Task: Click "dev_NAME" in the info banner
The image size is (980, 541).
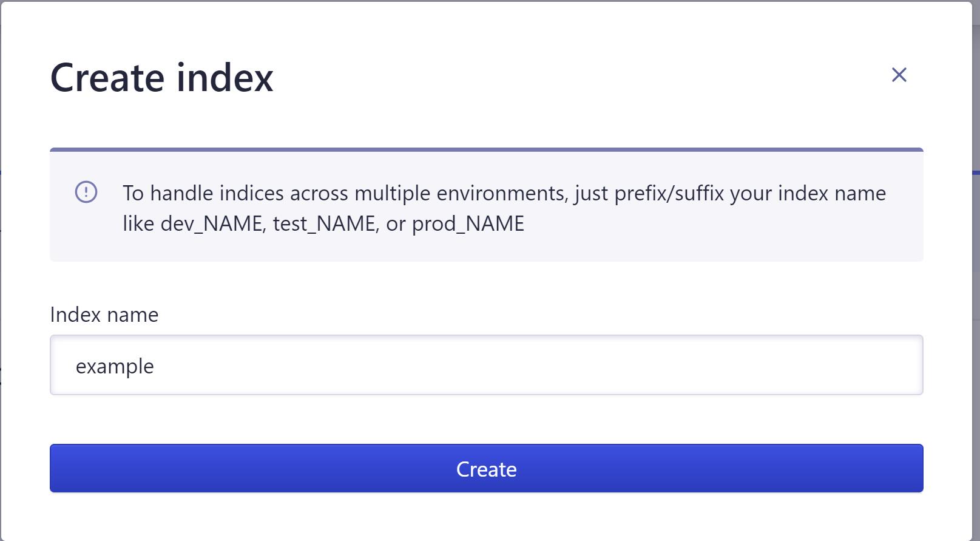Action: click(x=212, y=224)
